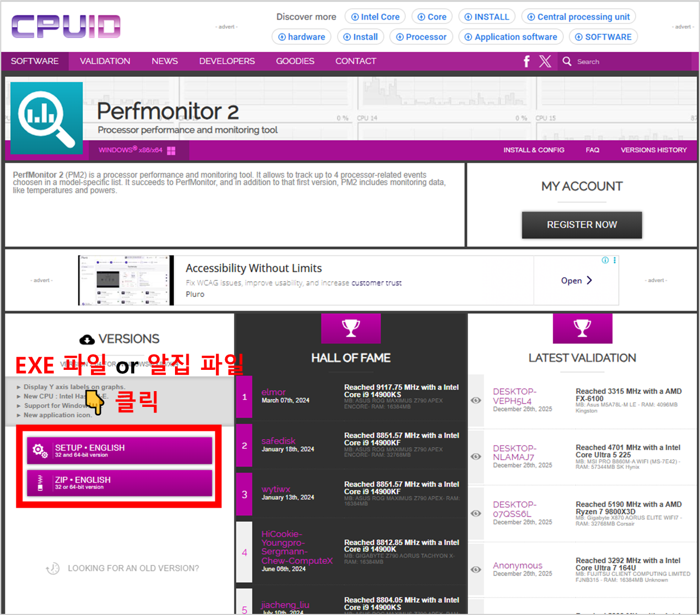This screenshot has width=700, height=615.
Task: Click the Processor suggestion chip
Action: tap(421, 37)
